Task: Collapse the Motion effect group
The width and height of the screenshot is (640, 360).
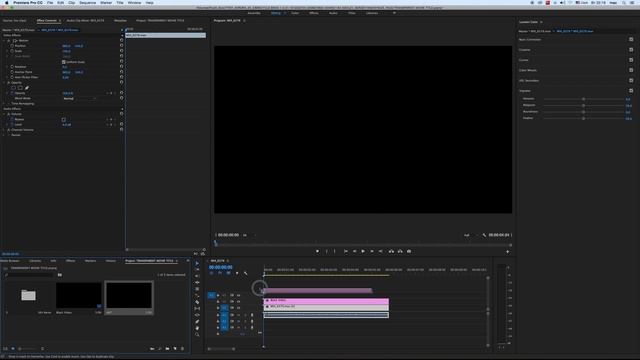Action: (4, 41)
